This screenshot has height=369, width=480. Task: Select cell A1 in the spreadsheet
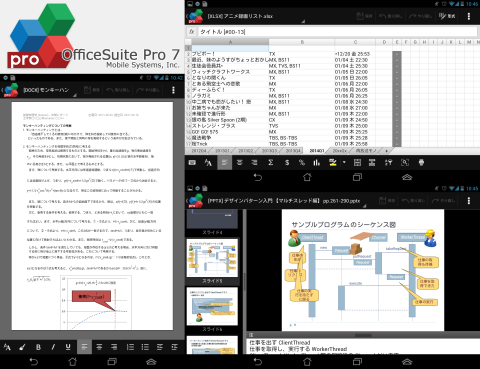pos(230,48)
